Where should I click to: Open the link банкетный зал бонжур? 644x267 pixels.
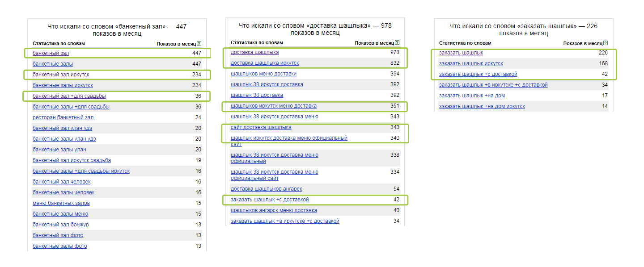pos(61,225)
